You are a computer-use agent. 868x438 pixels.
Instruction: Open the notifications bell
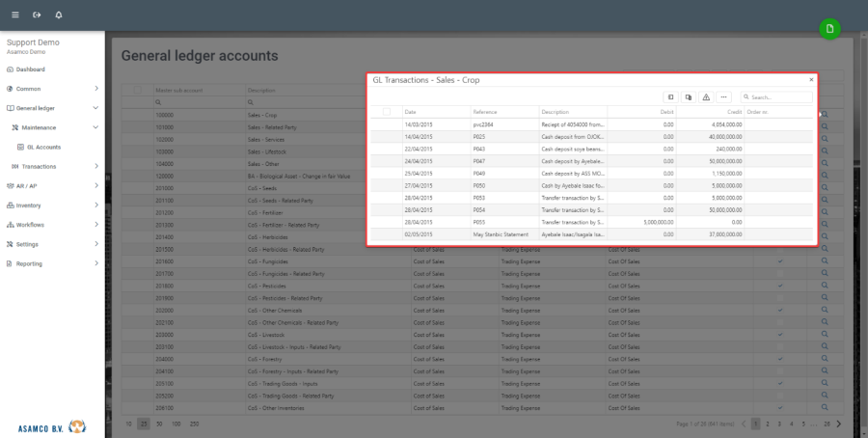[x=59, y=15]
